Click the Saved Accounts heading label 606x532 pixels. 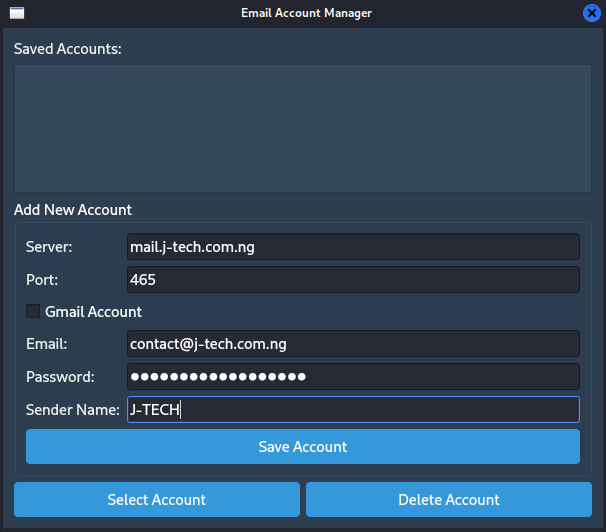pos(67,48)
